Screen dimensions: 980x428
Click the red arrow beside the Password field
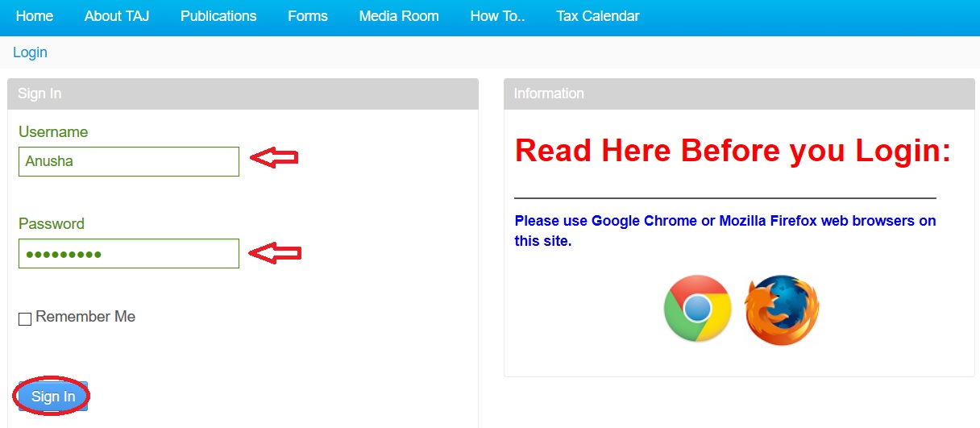click(x=275, y=253)
